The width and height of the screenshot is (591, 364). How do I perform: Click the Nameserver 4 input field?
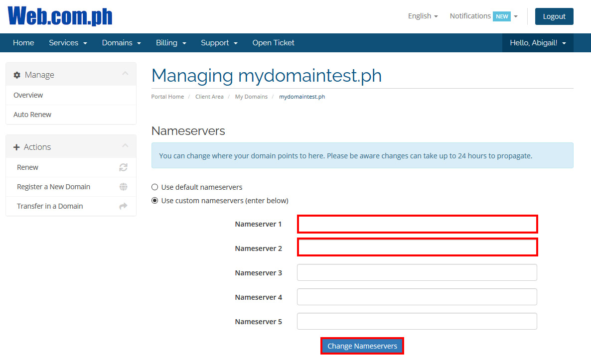coord(417,297)
